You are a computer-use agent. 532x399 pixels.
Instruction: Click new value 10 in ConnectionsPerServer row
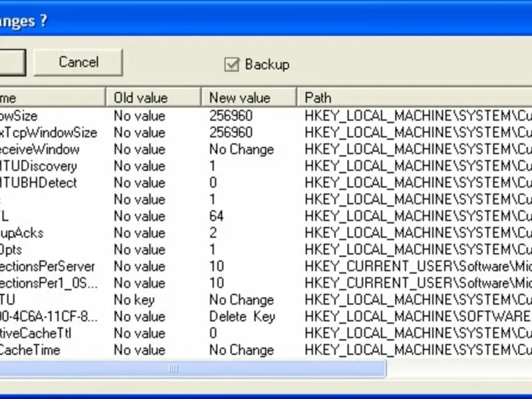[217, 267]
